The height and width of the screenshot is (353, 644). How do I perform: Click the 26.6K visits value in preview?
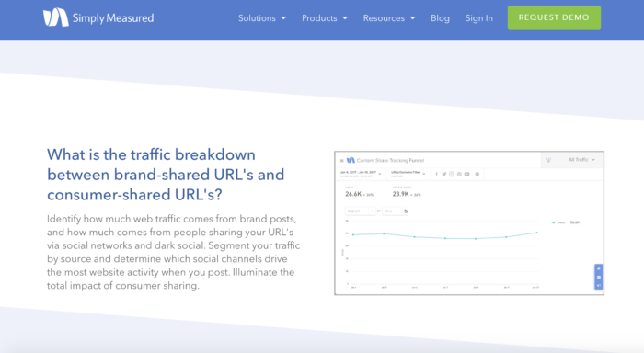(353, 194)
